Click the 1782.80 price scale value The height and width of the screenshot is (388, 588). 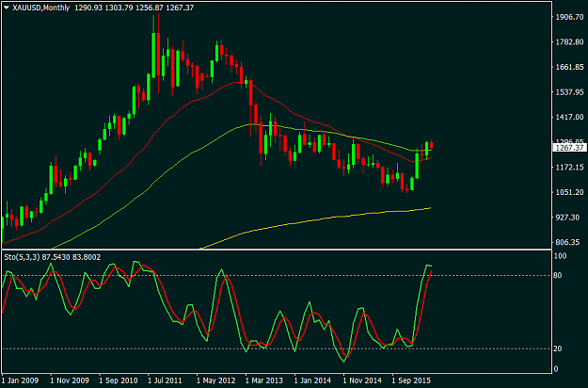click(569, 41)
